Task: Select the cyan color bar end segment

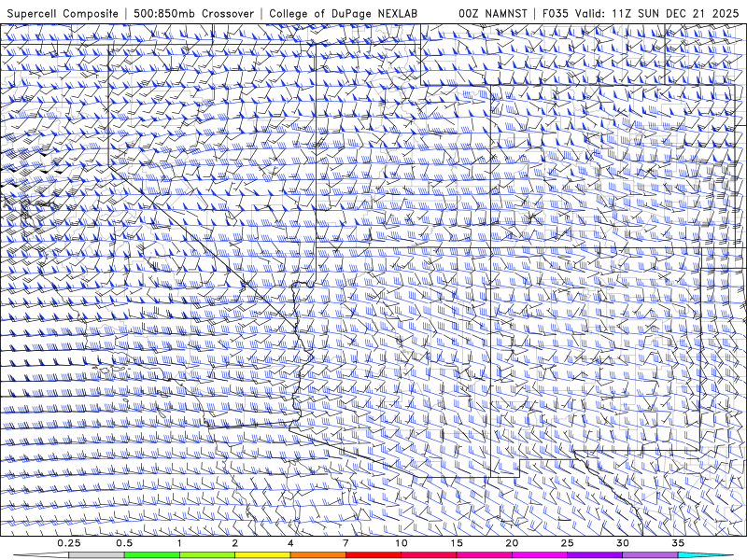Action: click(x=706, y=555)
